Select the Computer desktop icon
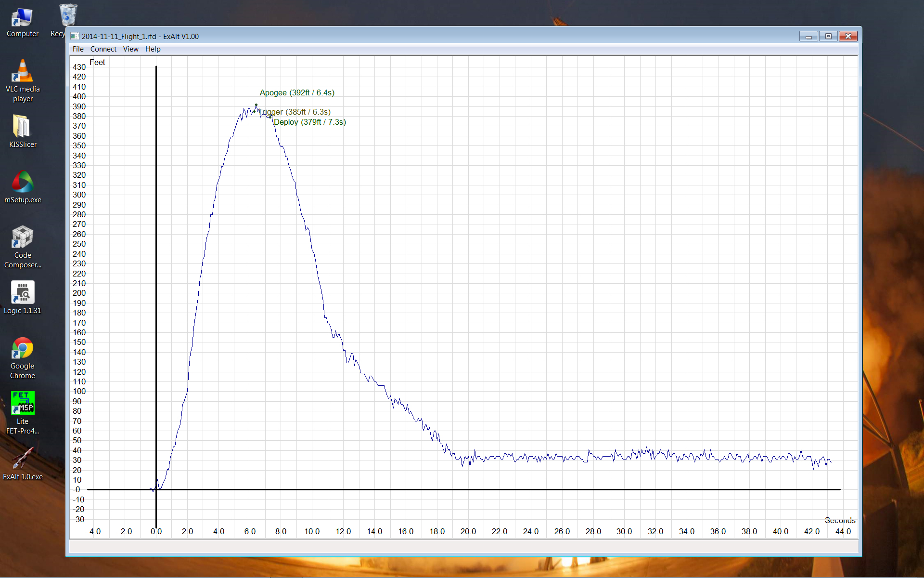The image size is (924, 578). pos(22,23)
